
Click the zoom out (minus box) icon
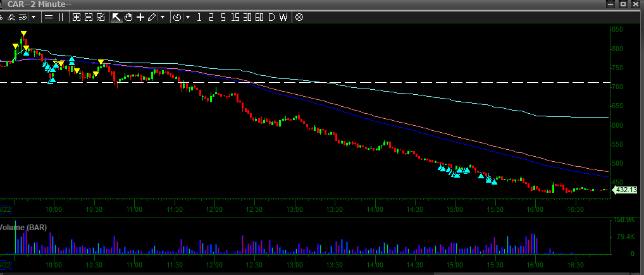point(89,17)
